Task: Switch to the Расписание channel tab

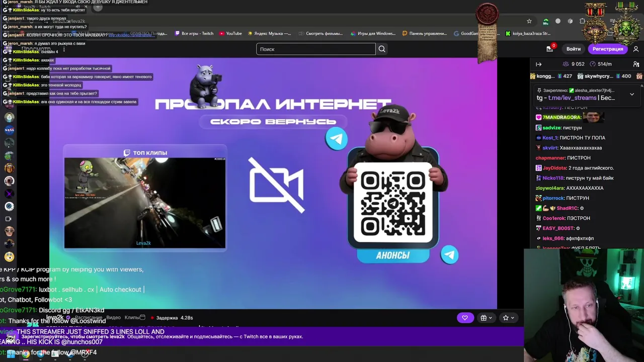Action: [89, 318]
